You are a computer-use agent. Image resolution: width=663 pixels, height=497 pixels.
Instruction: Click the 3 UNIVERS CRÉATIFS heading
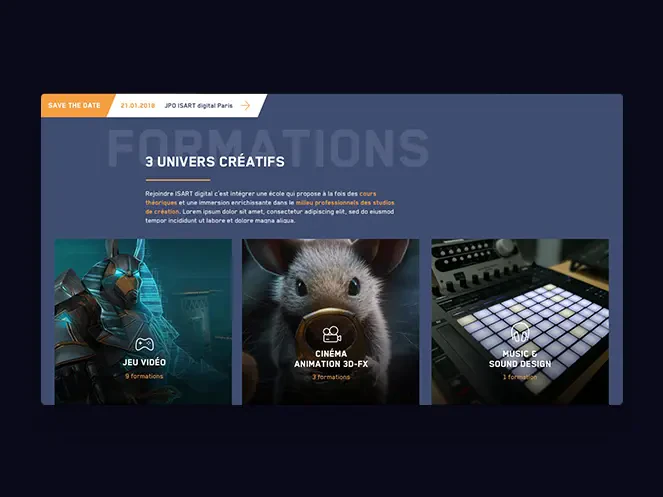pyautogui.click(x=214, y=161)
